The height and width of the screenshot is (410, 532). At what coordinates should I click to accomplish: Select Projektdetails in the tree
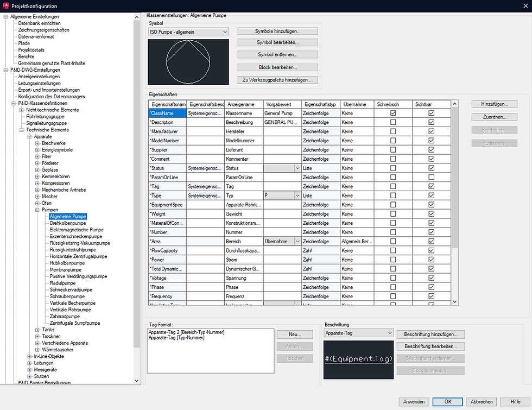tap(31, 50)
